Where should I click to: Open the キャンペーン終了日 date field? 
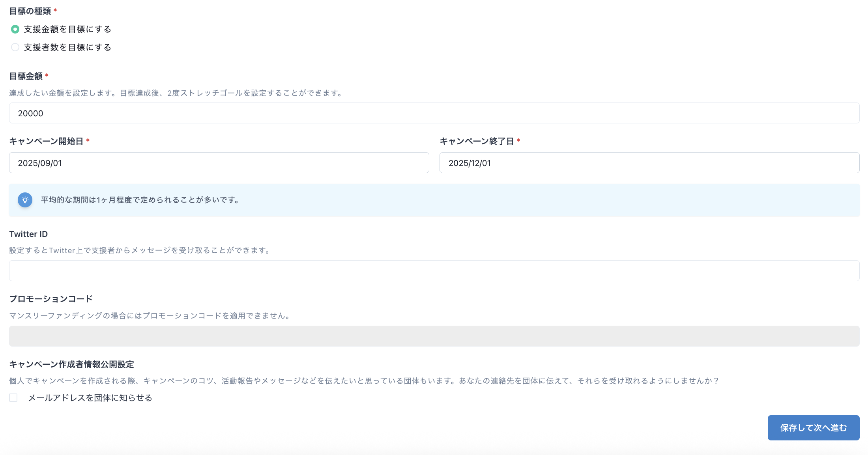(x=649, y=163)
